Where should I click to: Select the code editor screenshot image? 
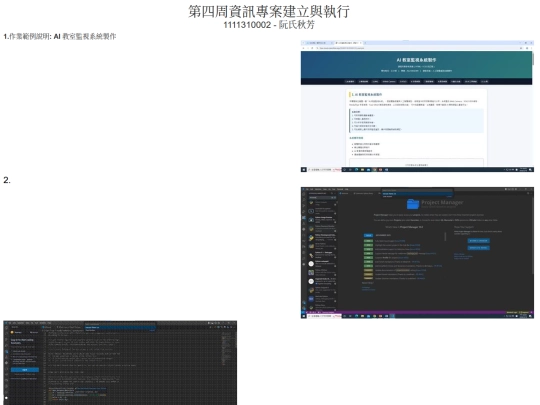(x=120, y=363)
